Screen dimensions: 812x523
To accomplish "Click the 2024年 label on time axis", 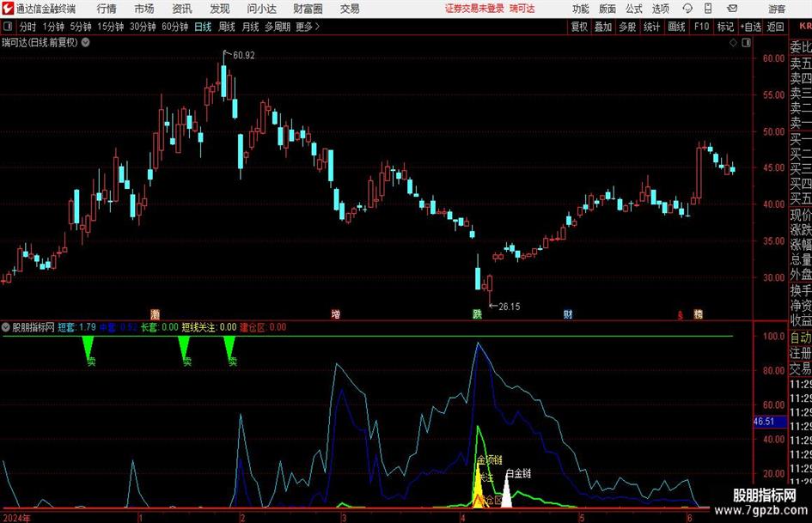I will 16,518.
